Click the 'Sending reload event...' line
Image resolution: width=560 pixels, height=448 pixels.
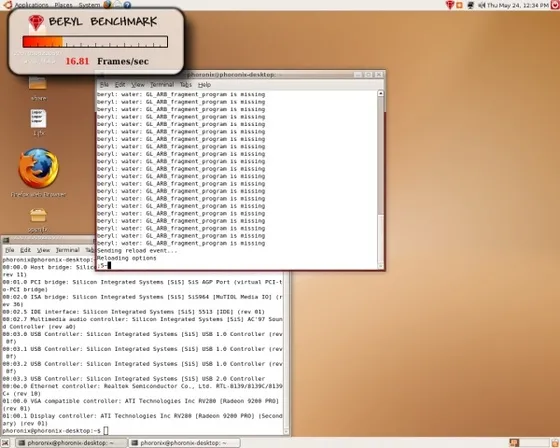click(x=137, y=251)
